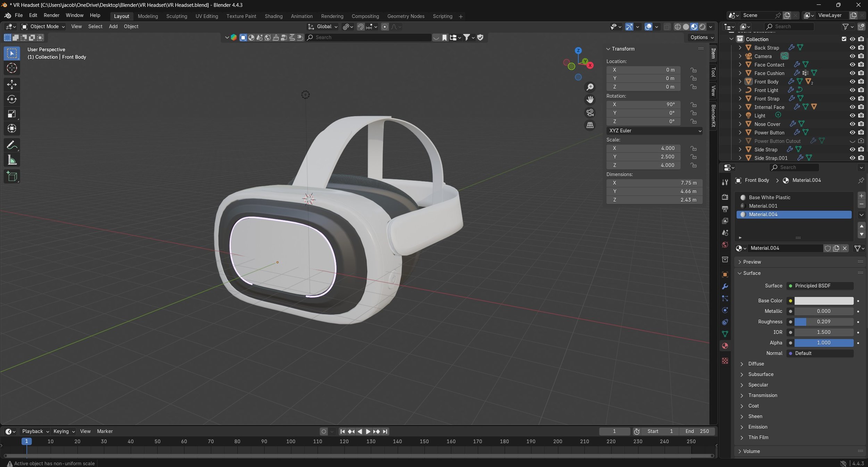868x467 pixels.
Task: Switch between perspective and orthographic view
Action: point(590,125)
